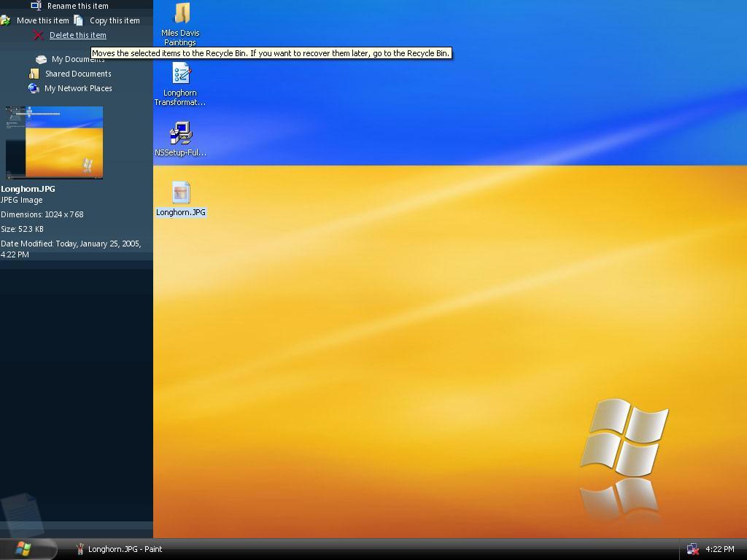The image size is (747, 560).
Task: Click the 4:22 PM taskbar clock
Action: [x=719, y=549]
